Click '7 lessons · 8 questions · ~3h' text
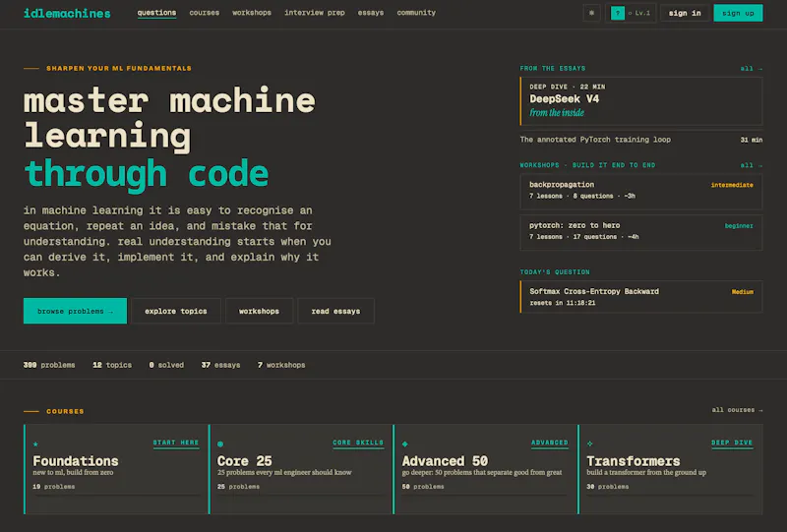The height and width of the screenshot is (532, 787). [582, 196]
